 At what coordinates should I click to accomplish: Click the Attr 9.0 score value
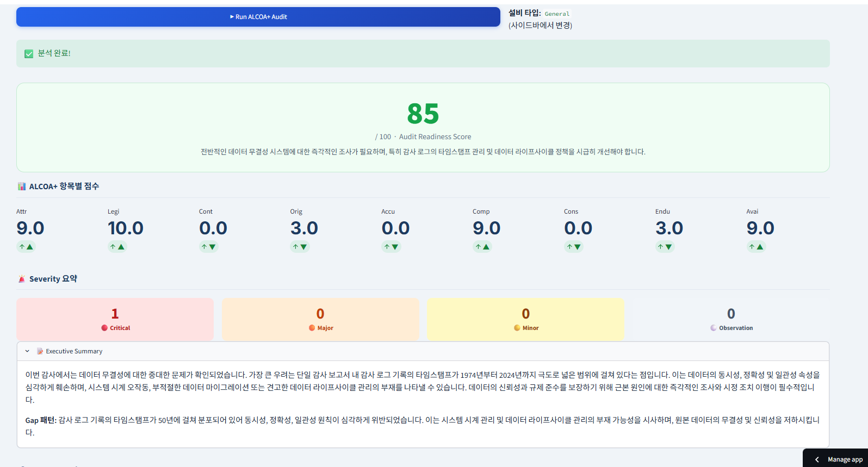coord(30,228)
